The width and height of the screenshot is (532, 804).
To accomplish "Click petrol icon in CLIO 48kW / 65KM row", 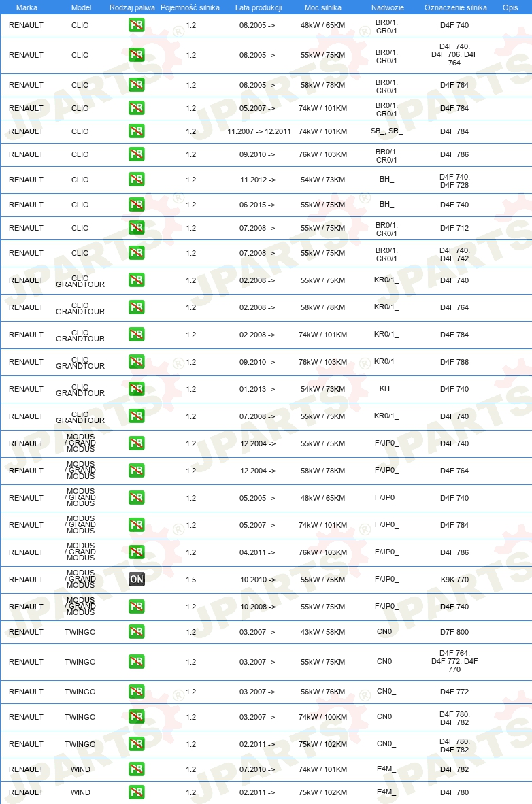I will pyautogui.click(x=137, y=25).
